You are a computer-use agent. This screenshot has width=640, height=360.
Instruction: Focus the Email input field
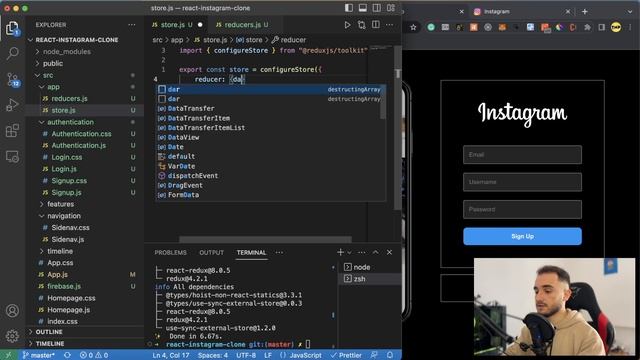point(522,155)
